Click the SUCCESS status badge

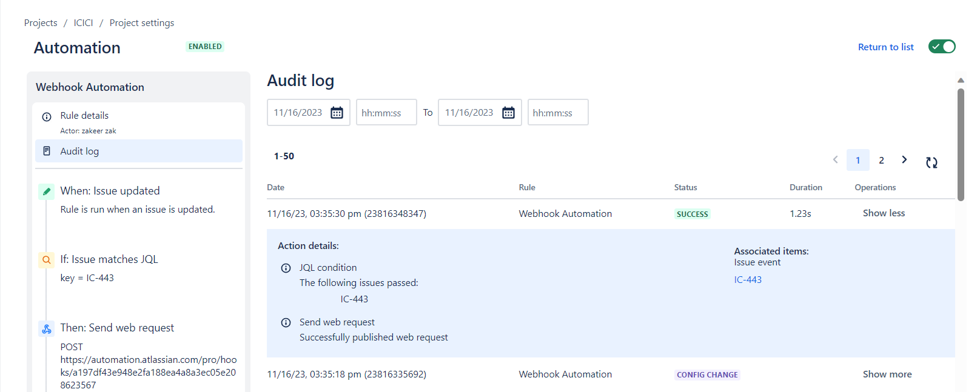coord(692,214)
